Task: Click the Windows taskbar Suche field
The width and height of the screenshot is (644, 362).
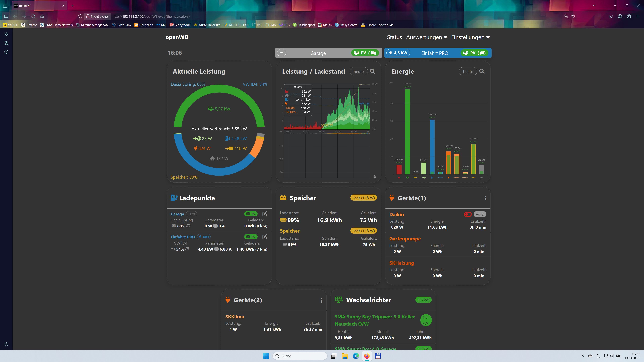Action: 300,356
